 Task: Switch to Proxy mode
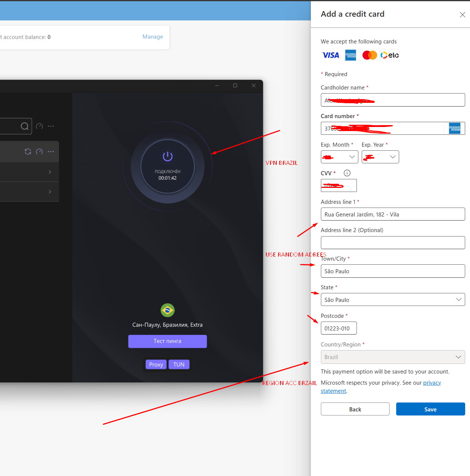click(x=156, y=365)
